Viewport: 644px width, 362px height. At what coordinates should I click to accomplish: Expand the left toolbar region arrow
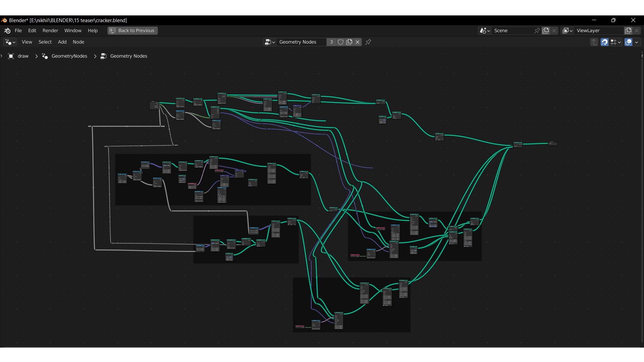[x=2, y=56]
